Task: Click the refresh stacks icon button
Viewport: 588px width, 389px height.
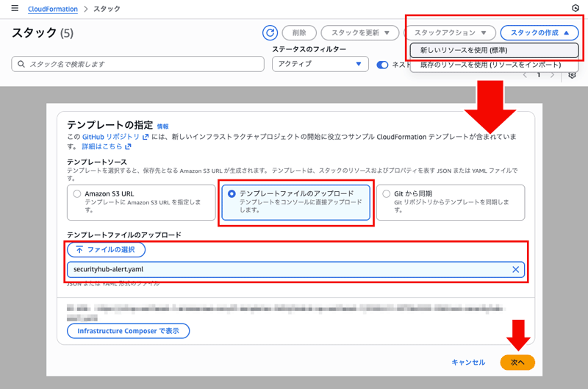Action: coord(270,33)
